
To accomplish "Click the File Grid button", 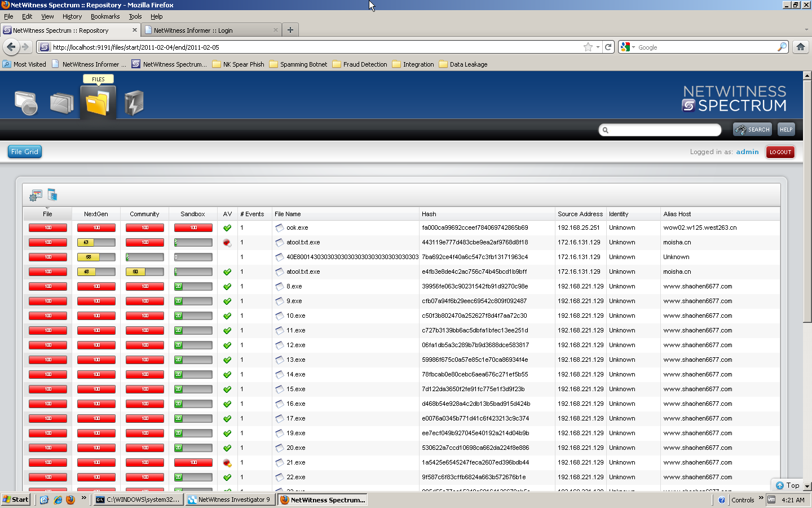I will pyautogui.click(x=25, y=151).
